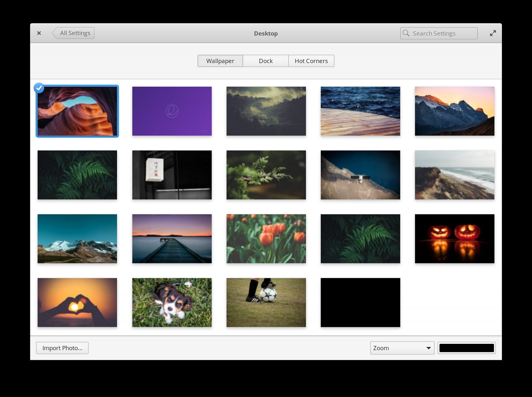This screenshot has height=397, width=532.
Task: Select the puppy on grass wallpaper
Action: click(172, 303)
